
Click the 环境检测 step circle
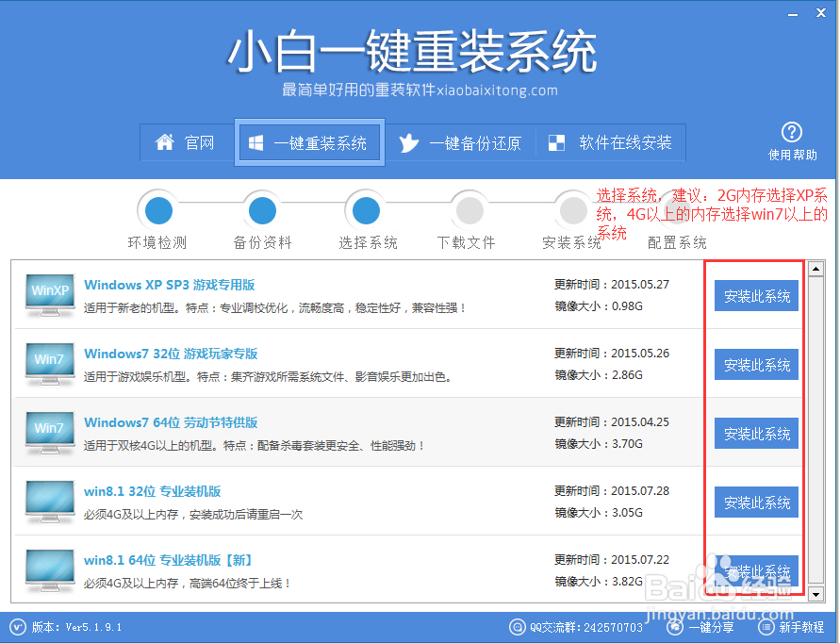tap(158, 210)
